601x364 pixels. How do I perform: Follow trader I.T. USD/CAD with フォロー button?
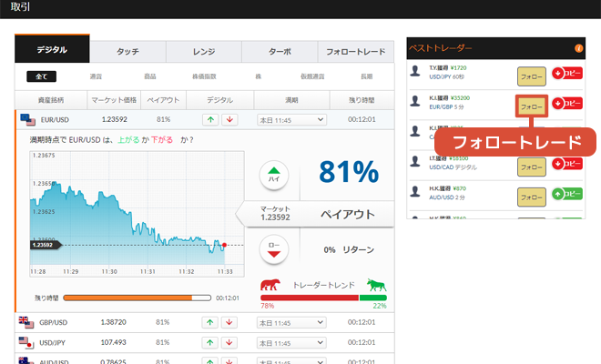coord(532,167)
